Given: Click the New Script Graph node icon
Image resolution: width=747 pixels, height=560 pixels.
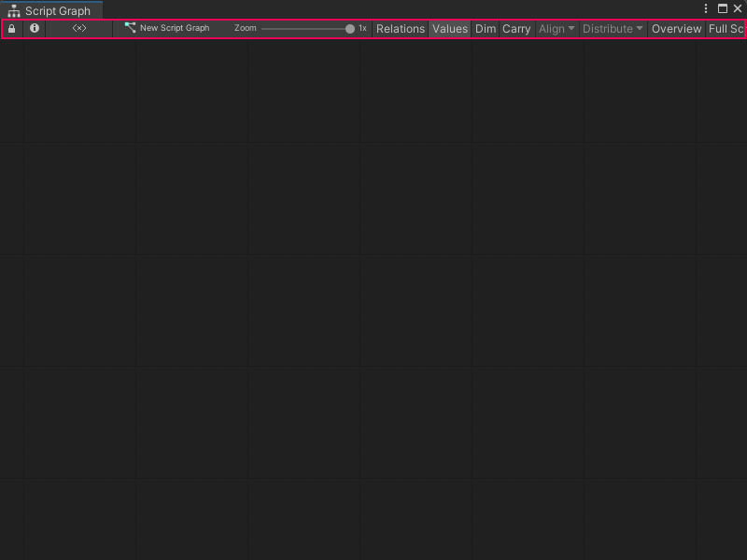Looking at the screenshot, I should pos(130,27).
